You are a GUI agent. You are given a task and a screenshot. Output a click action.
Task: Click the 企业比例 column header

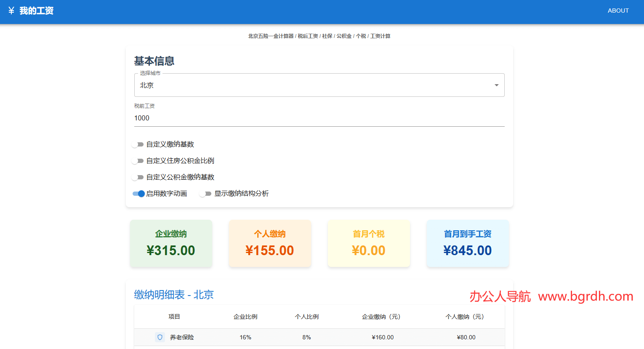tap(245, 317)
